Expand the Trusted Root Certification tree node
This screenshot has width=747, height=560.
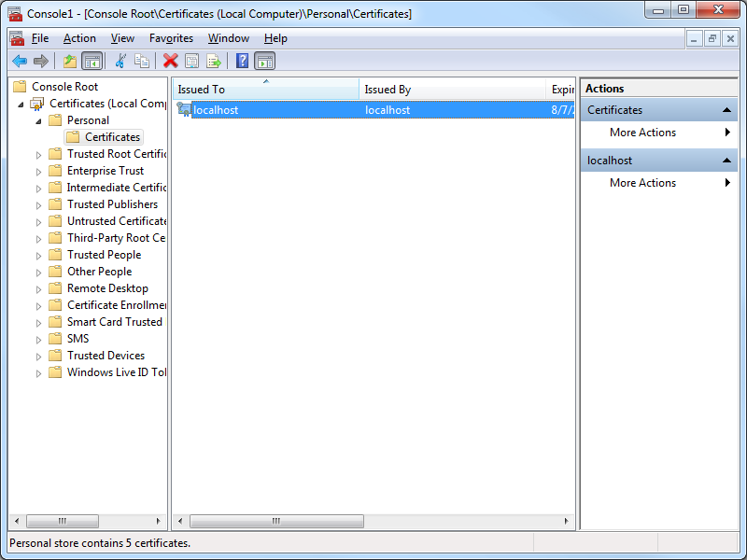39,154
